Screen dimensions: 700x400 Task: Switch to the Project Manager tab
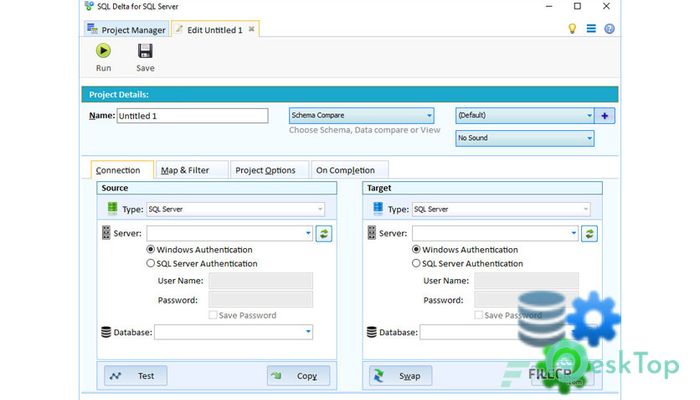click(127, 29)
